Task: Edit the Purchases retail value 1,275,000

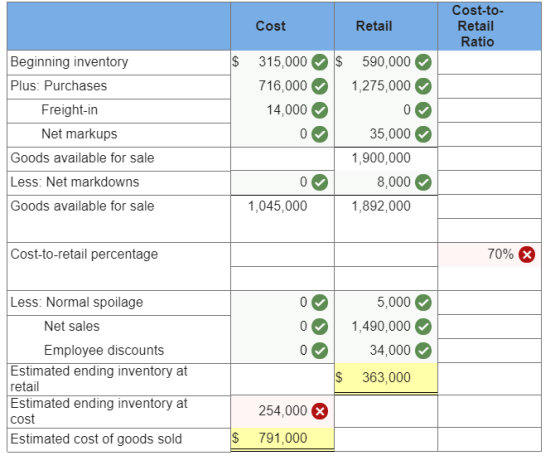Action: point(386,86)
